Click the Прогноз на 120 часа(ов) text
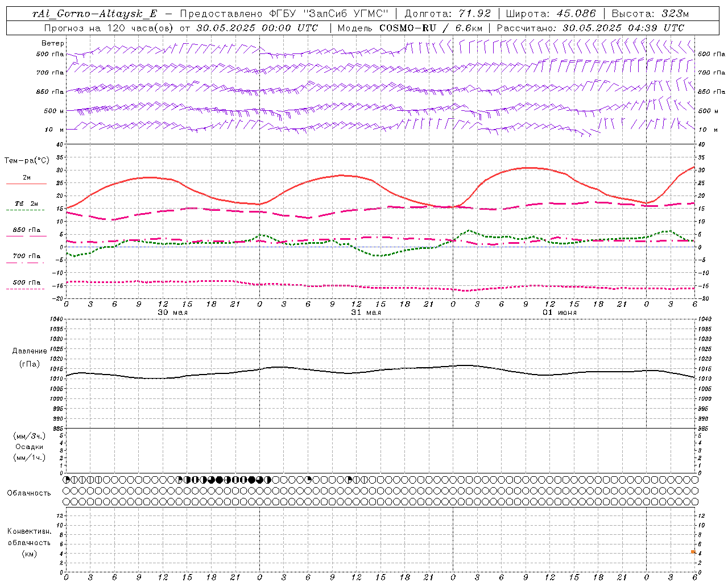Screen dimensions: 728x582 click(109, 28)
